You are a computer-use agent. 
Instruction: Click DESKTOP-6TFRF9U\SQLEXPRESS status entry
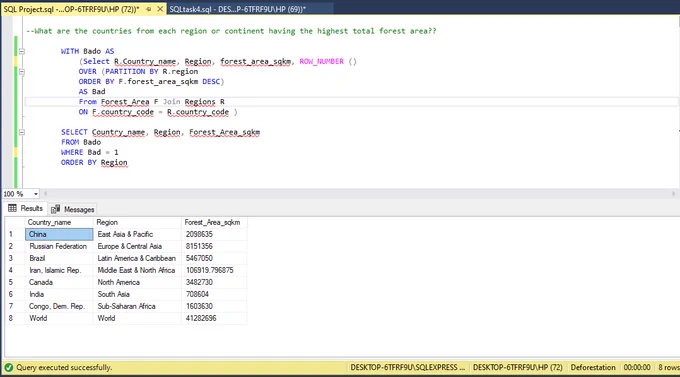408,367
